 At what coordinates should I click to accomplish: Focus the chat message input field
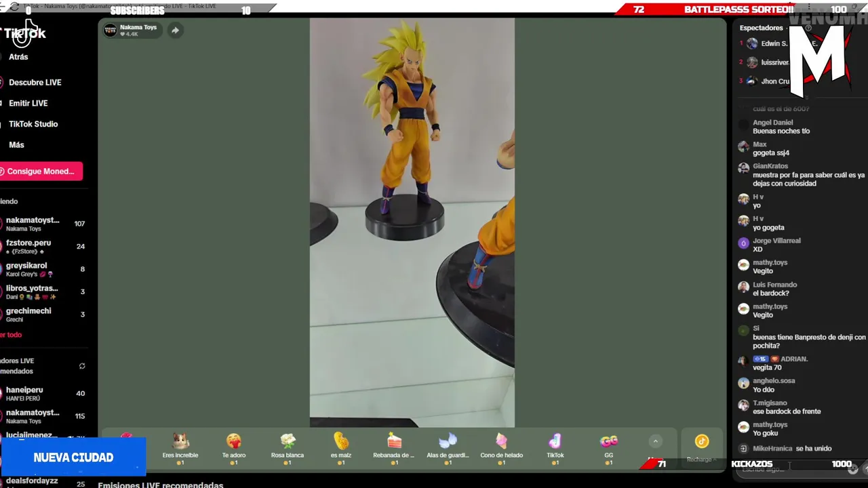[790, 469]
